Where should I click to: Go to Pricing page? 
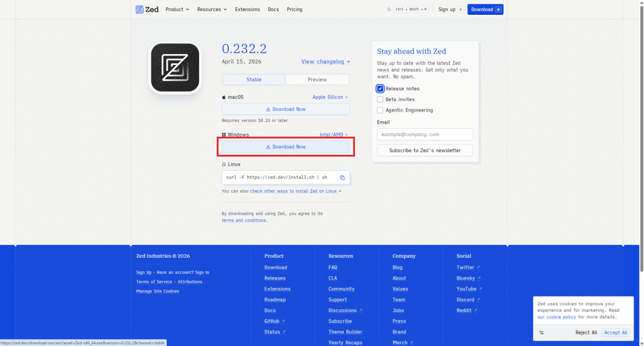[x=294, y=10]
